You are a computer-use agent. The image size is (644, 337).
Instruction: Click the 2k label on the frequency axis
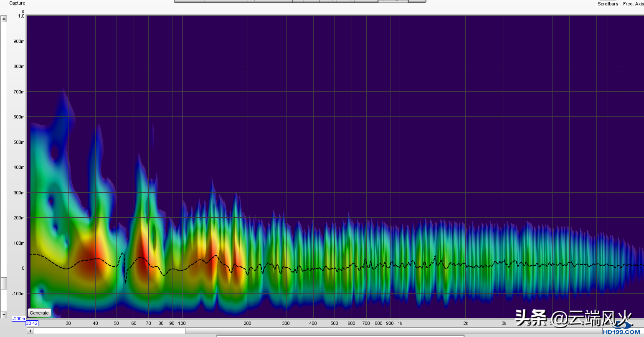point(465,323)
